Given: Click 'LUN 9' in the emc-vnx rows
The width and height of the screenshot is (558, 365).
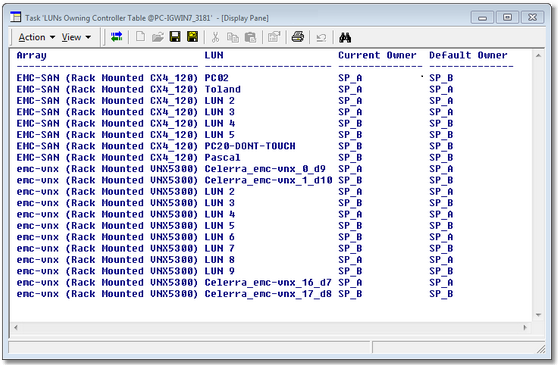Looking at the screenshot, I should click(220, 271).
